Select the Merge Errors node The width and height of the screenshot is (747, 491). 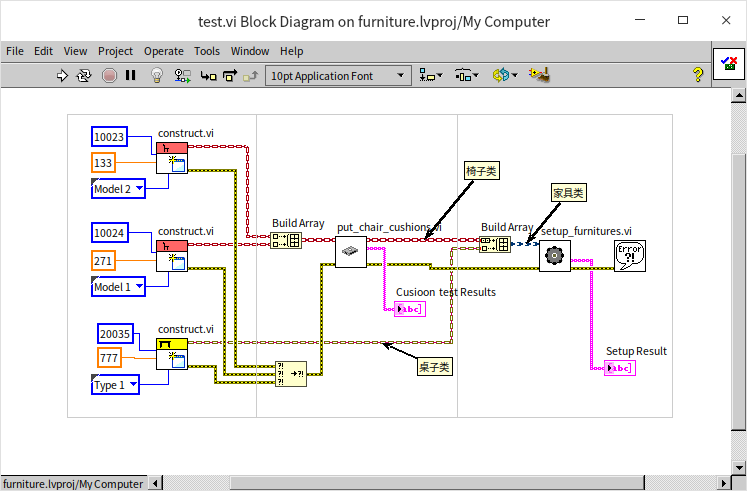pos(291,374)
